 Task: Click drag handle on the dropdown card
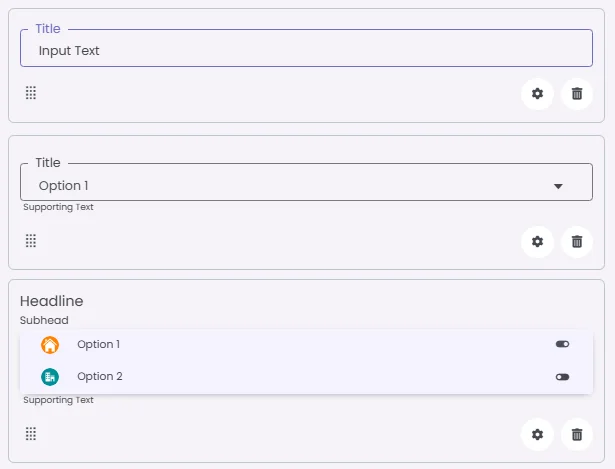pyautogui.click(x=31, y=241)
